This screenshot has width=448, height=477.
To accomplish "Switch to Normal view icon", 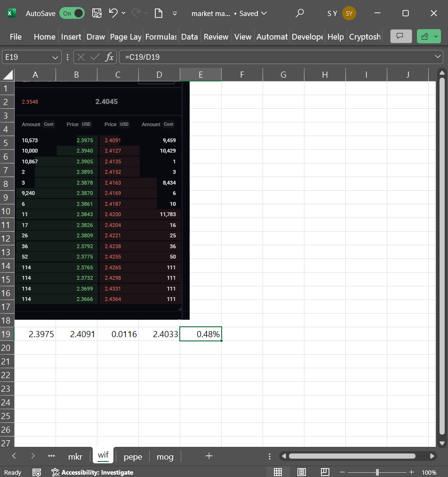I will 278,472.
